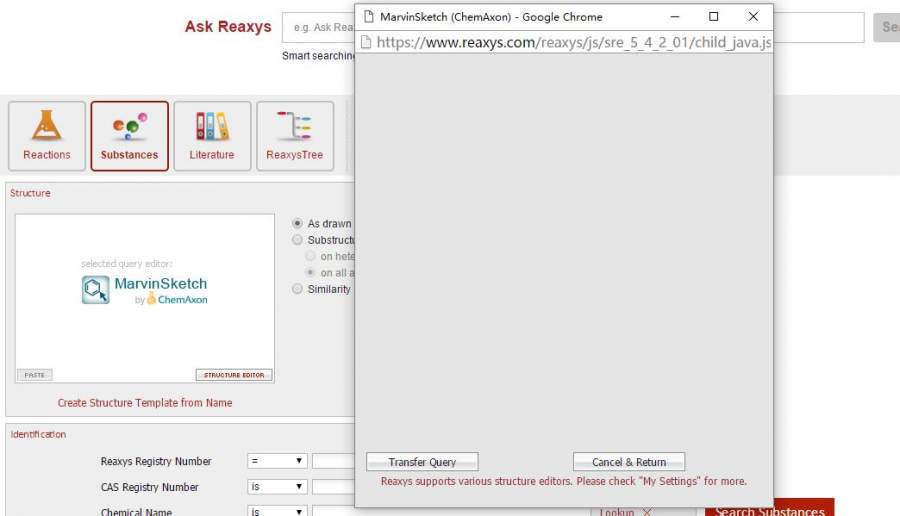This screenshot has width=900, height=516.
Task: Click the Transfer Query button
Action: (x=422, y=462)
